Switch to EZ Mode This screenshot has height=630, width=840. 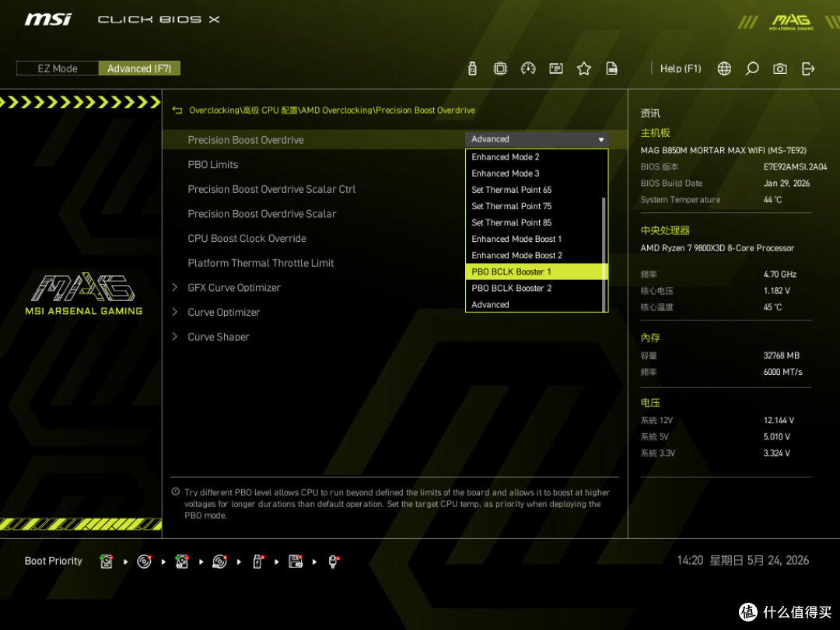point(58,68)
